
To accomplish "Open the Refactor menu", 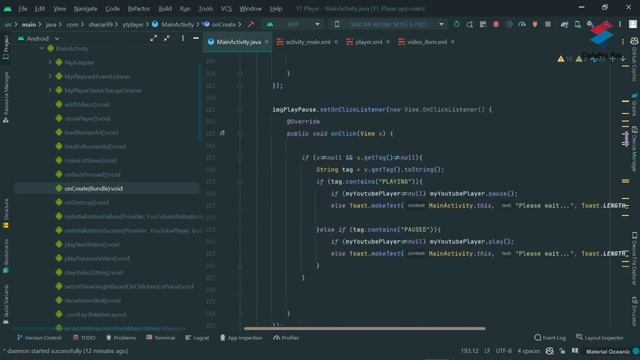I will point(138,9).
